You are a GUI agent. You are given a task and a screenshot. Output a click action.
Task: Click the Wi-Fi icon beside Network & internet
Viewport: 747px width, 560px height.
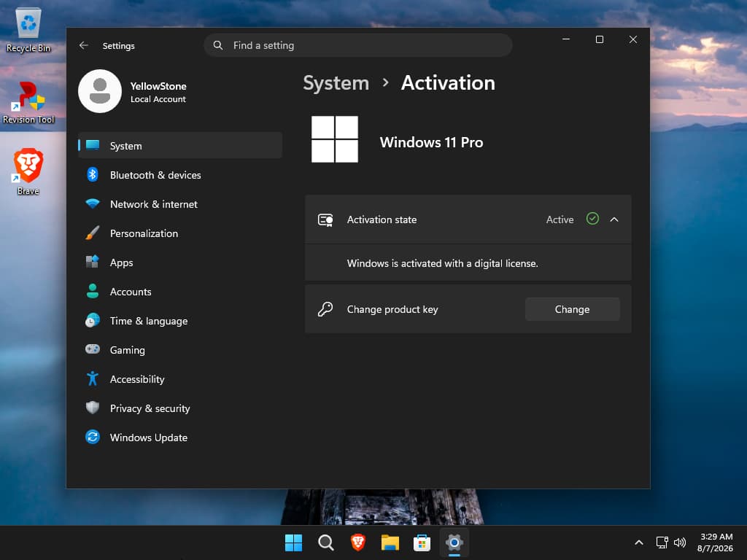pos(93,204)
